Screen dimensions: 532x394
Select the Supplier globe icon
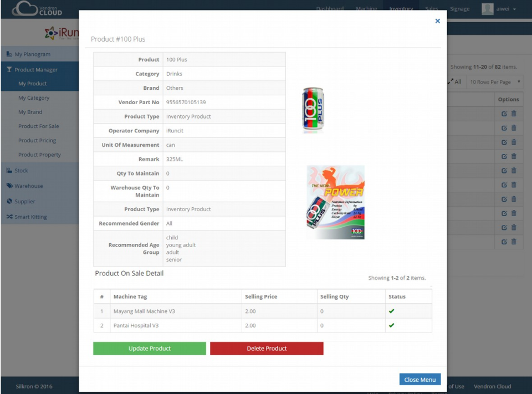point(8,201)
